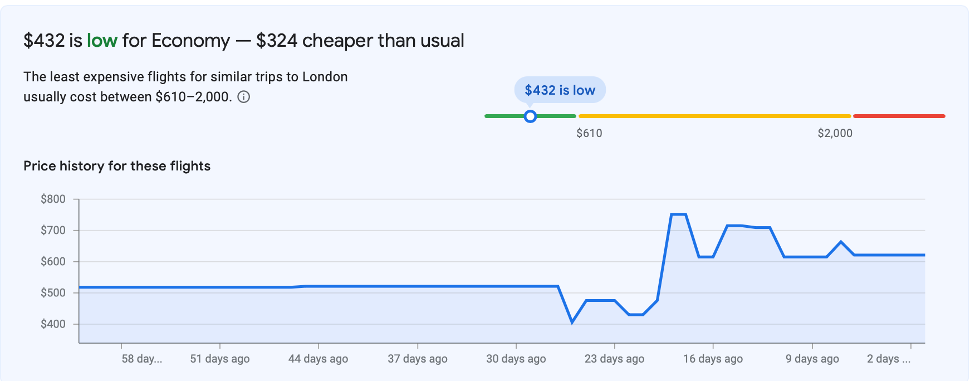Select the "37 days ago" axis label
The height and width of the screenshot is (381, 980).
pyautogui.click(x=418, y=359)
